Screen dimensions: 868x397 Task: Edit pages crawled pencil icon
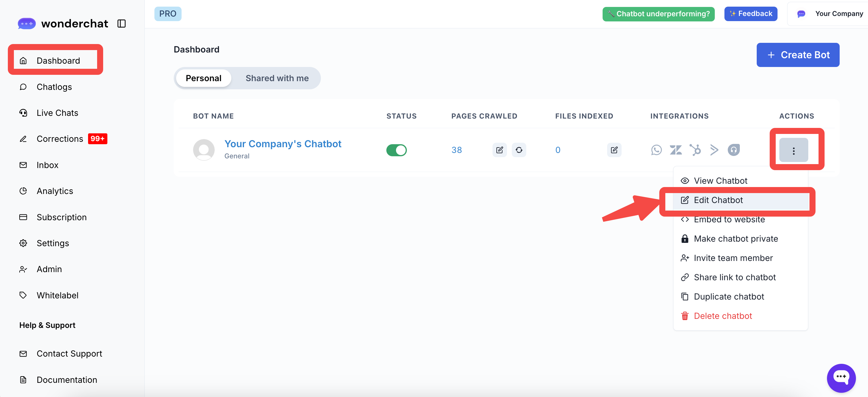(x=499, y=150)
